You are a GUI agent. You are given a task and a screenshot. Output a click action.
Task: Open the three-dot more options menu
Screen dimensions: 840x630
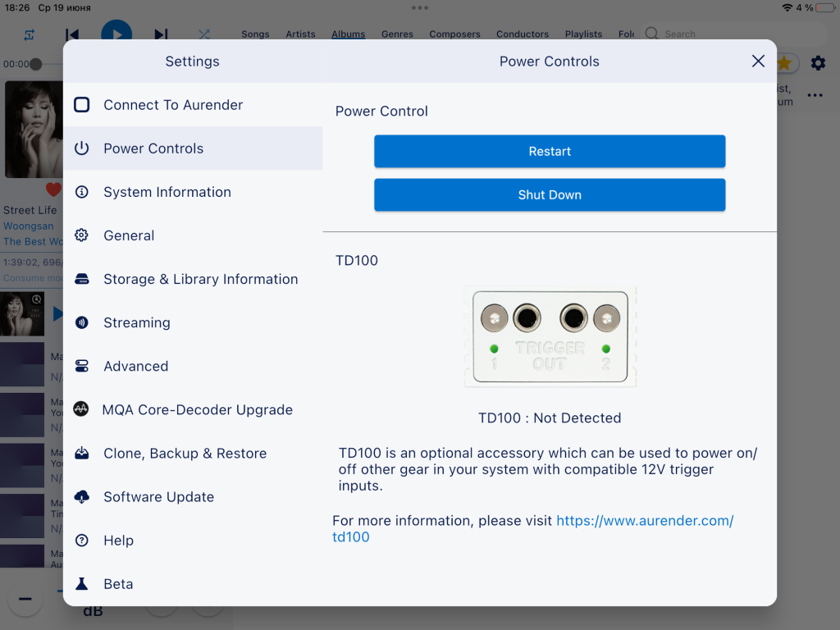815,95
